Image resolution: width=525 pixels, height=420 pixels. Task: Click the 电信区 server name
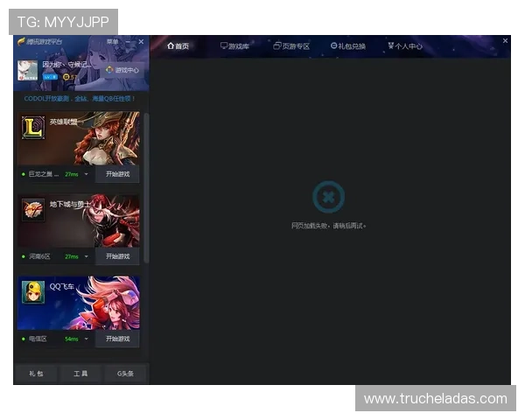[38, 339]
